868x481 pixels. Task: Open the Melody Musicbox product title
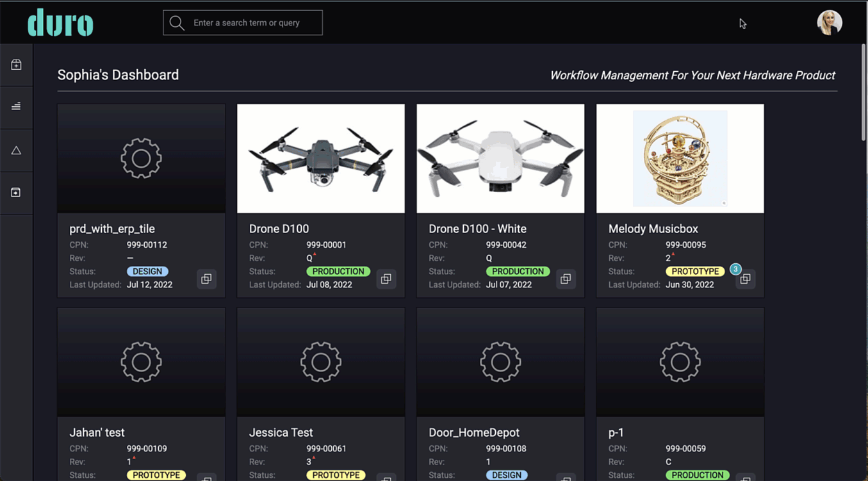[x=653, y=229]
